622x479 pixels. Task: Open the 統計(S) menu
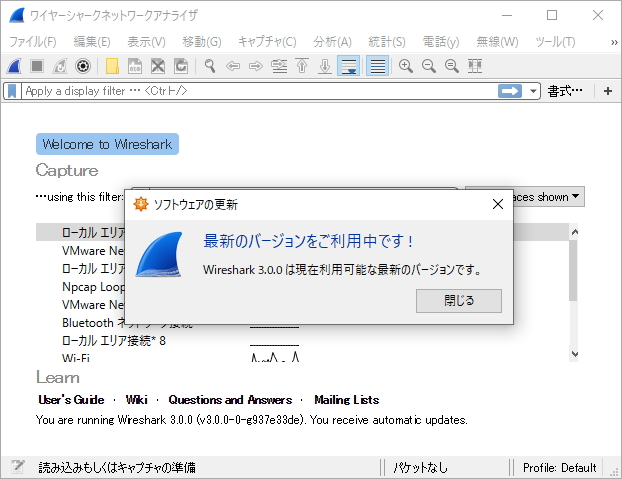pyautogui.click(x=387, y=42)
